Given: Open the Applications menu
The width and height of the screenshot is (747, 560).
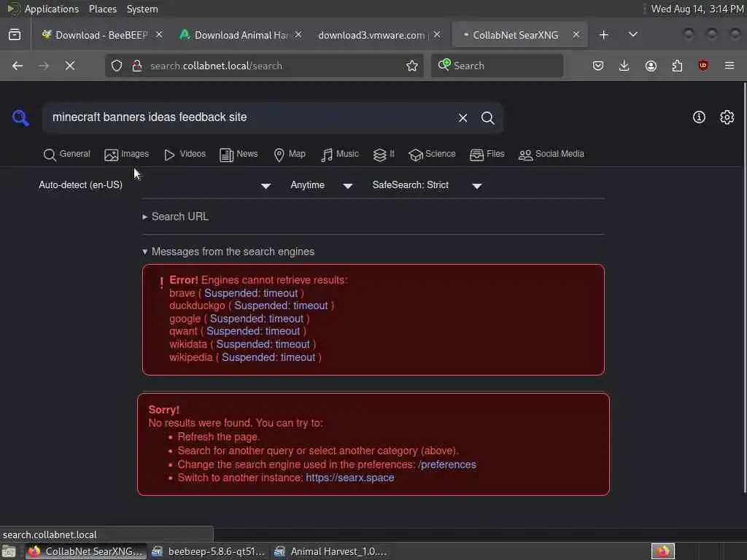Looking at the screenshot, I should 43,9.
